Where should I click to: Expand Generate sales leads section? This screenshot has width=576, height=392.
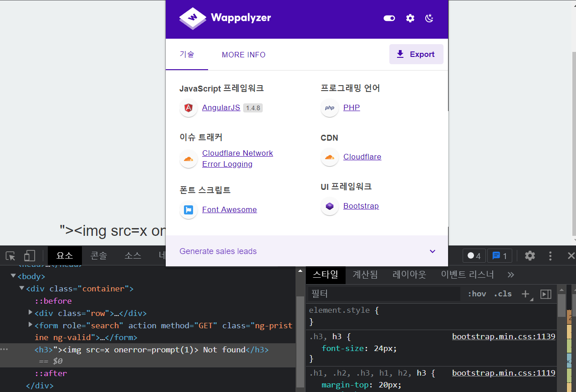tap(307, 251)
